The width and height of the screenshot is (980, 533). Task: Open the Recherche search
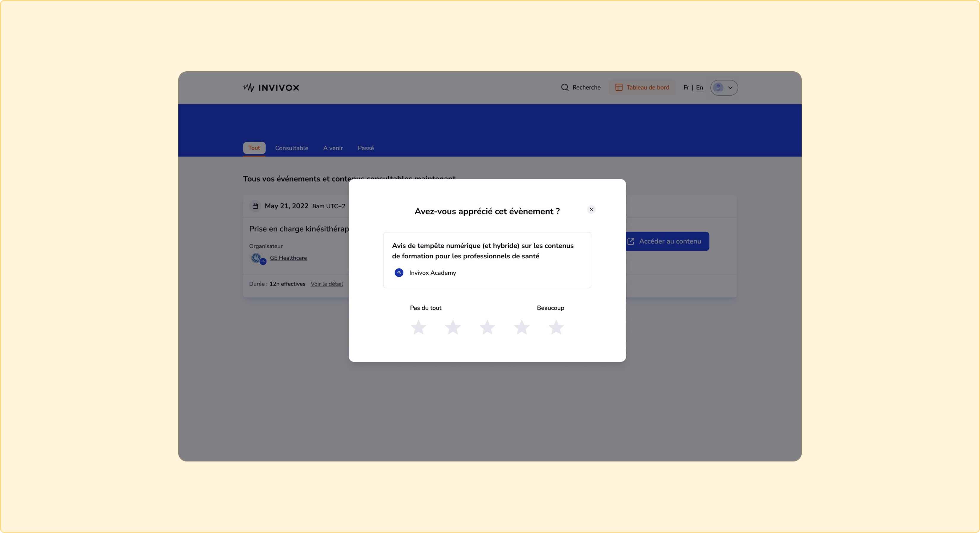point(581,88)
